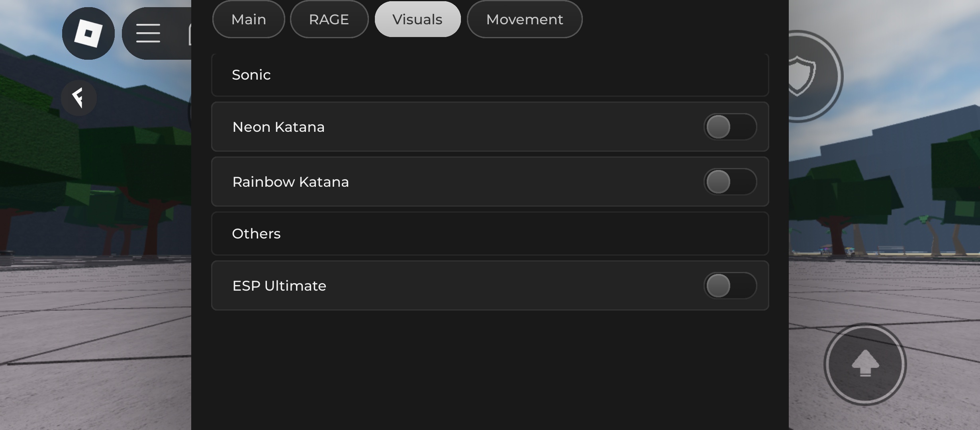Open the RAGE tab
Image resolution: width=980 pixels, height=430 pixels.
tap(329, 19)
